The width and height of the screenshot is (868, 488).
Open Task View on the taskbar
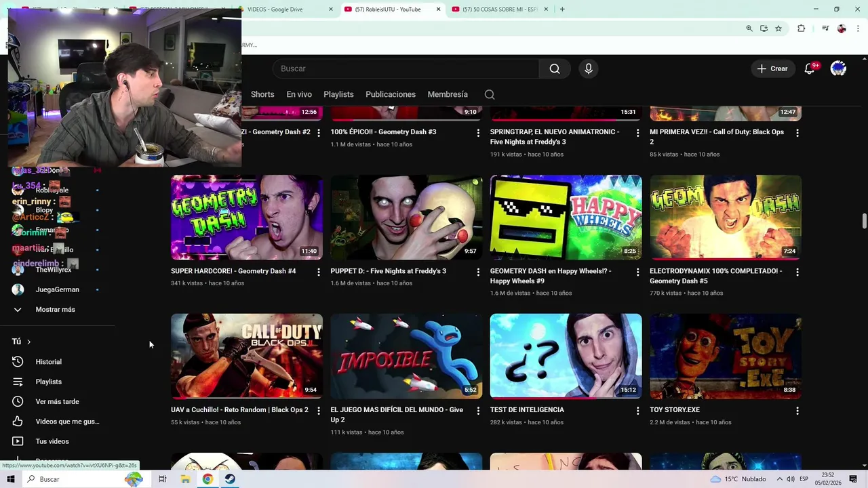163,479
